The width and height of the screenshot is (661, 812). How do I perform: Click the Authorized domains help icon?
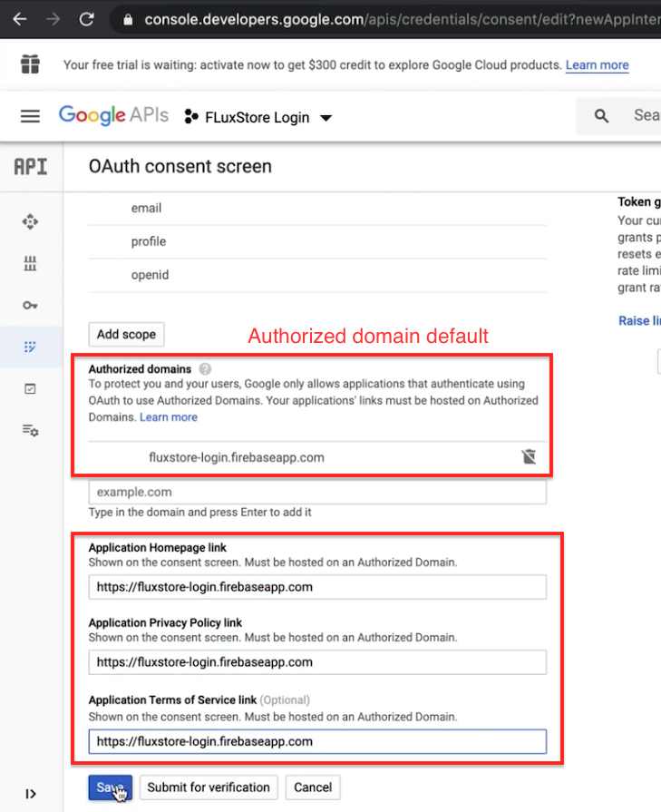206,369
